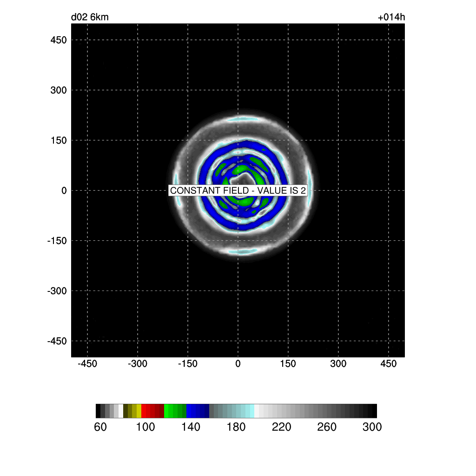Click the y-axis label 0
Viewport: 476px width, 476px height.
[64, 190]
